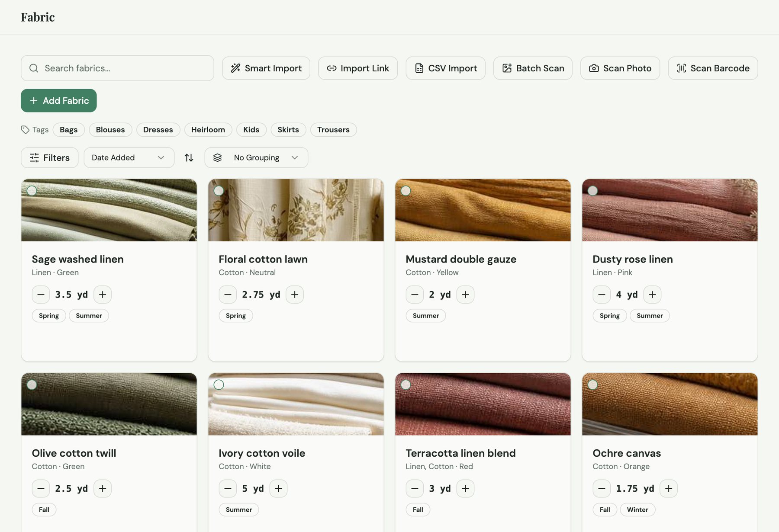Toggle sort direction arrows icon
Viewport: 779px width, 532px height.
tap(189, 158)
